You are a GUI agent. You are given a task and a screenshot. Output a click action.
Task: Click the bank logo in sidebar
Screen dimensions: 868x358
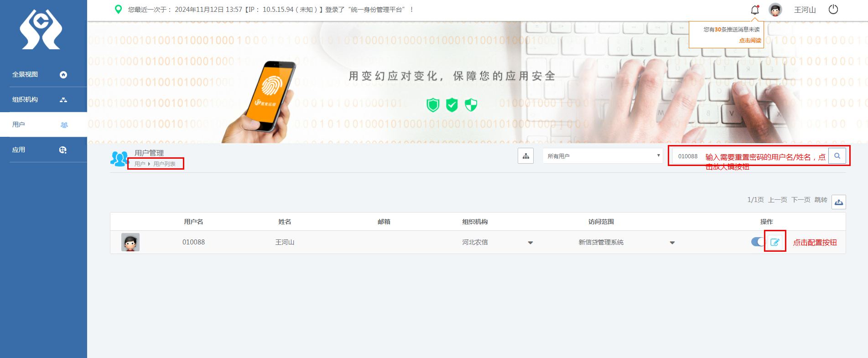pos(41,30)
